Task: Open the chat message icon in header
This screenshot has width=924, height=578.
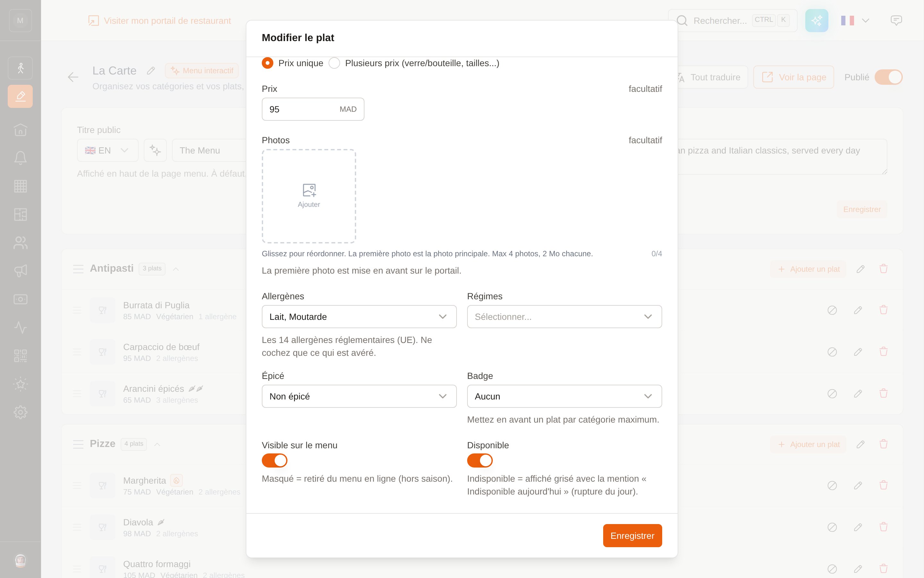Action: (896, 20)
